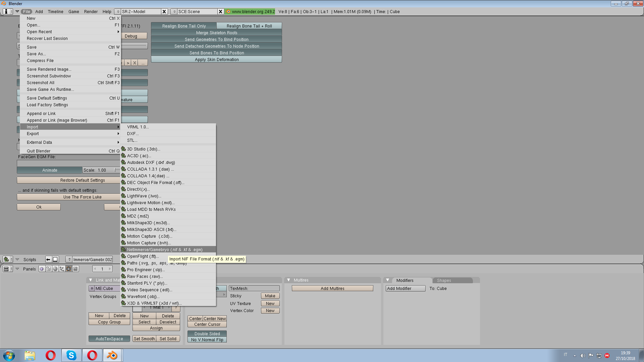
Task: Click Save As... in File menu
Action: [70, 54]
